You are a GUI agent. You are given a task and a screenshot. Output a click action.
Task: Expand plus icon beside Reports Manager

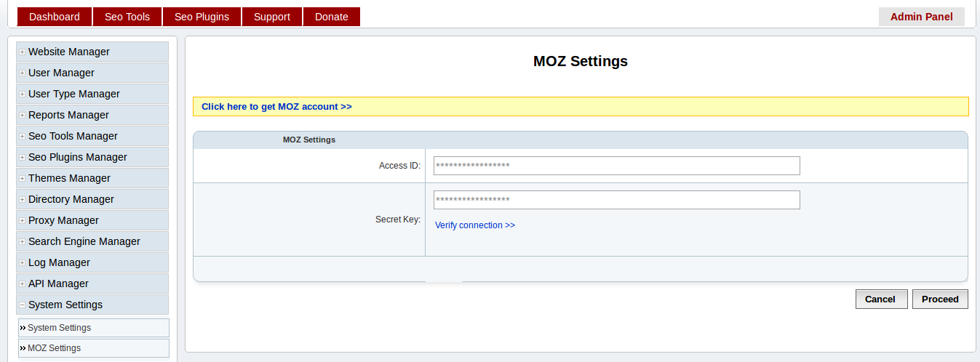(23, 116)
